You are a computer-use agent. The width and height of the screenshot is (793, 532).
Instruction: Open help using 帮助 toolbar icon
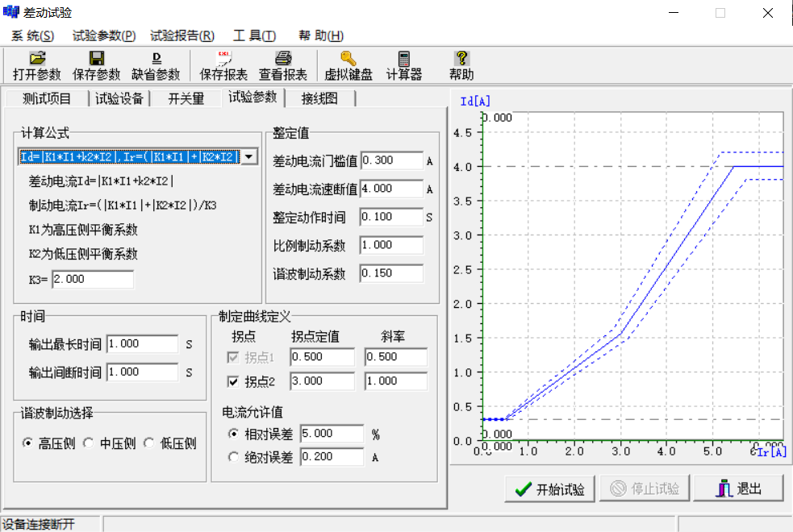[460, 64]
